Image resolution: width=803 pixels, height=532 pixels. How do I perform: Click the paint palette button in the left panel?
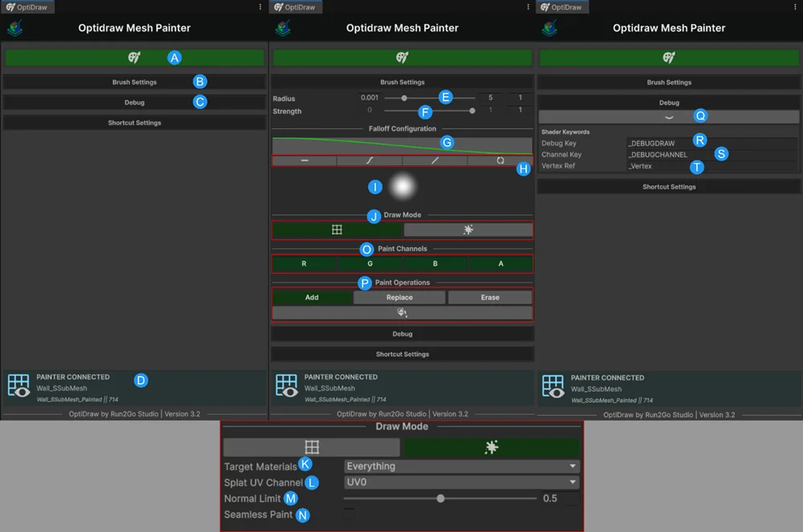coord(134,57)
